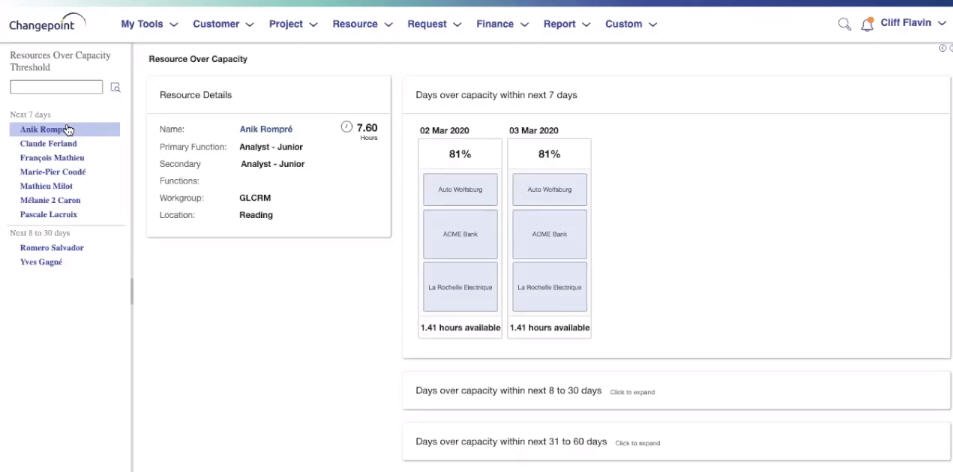Click Auto Wolfsburg block under 03 Mar 2020

[x=549, y=190]
